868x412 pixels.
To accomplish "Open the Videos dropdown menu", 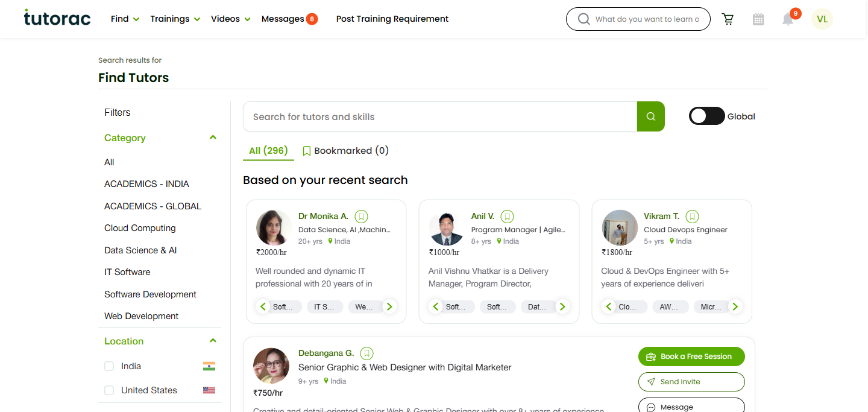I will pyautogui.click(x=230, y=19).
